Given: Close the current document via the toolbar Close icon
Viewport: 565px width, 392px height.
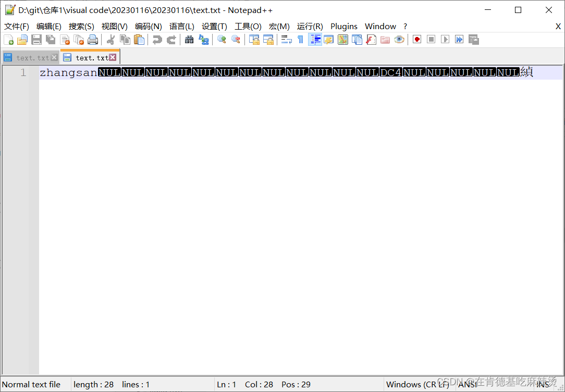Looking at the screenshot, I should (65, 39).
